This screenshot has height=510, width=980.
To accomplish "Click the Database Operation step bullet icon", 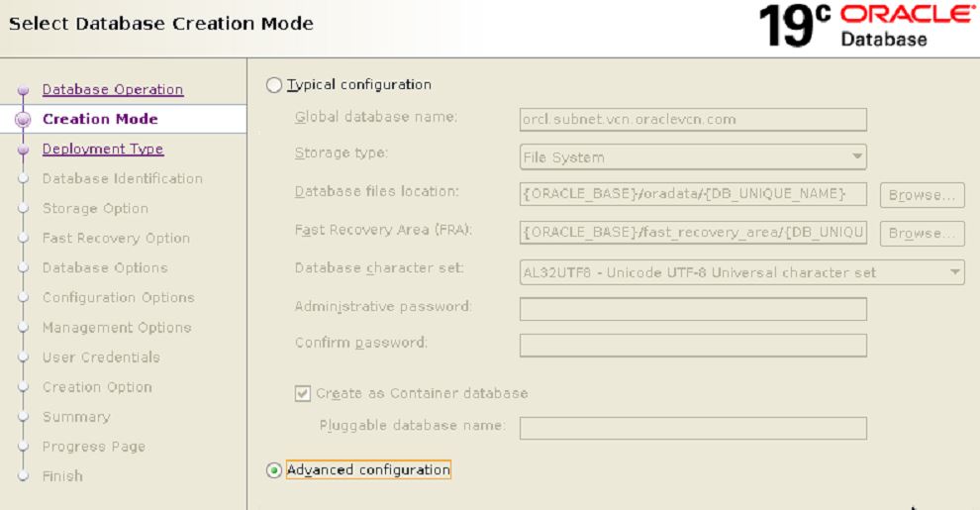I will pyautogui.click(x=23, y=91).
